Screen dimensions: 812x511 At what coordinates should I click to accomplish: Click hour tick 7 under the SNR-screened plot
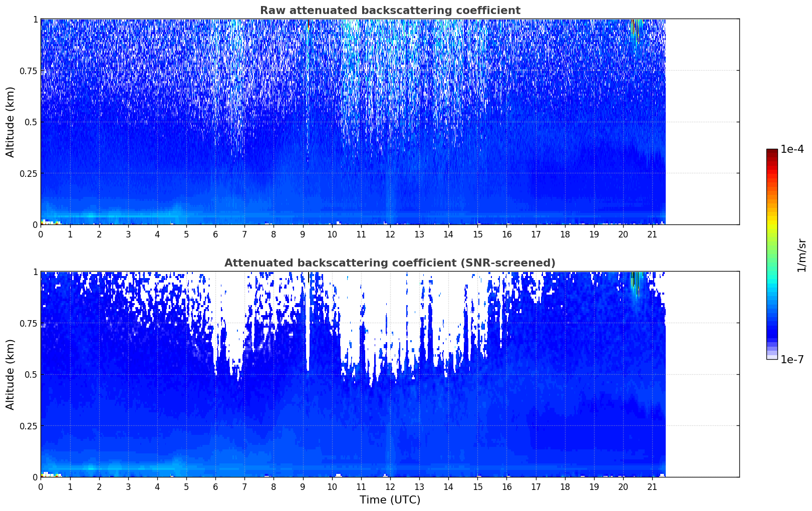pos(244,486)
